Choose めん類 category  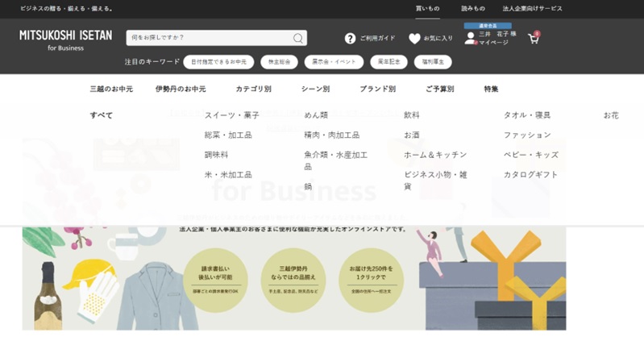pos(316,115)
